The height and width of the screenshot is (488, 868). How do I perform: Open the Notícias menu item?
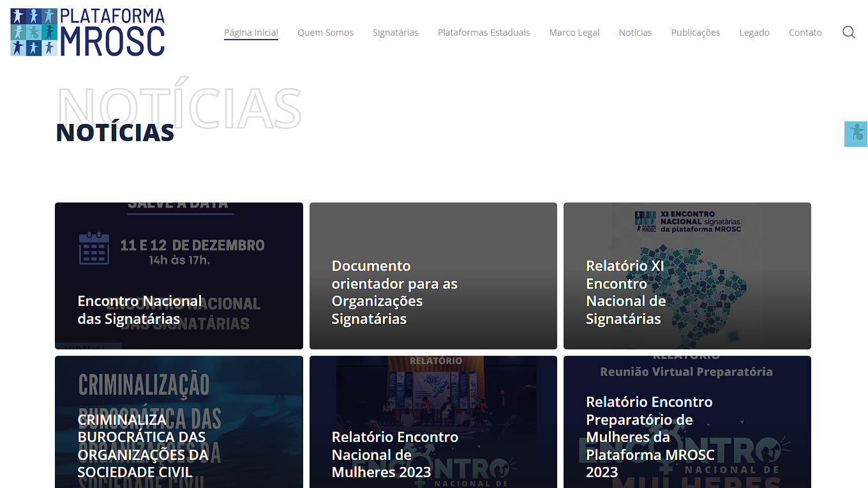(x=636, y=33)
